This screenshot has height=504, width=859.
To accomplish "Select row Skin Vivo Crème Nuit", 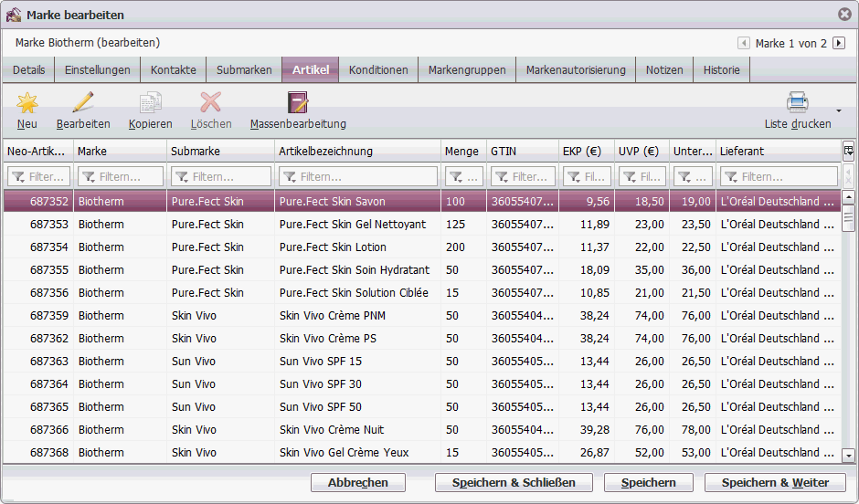I will (422, 429).
